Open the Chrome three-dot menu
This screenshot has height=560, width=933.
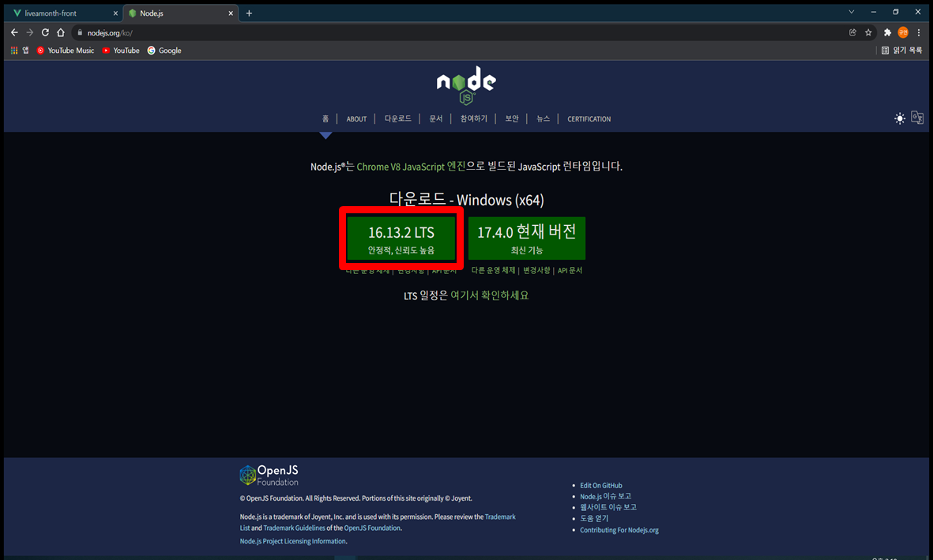pyautogui.click(x=919, y=32)
